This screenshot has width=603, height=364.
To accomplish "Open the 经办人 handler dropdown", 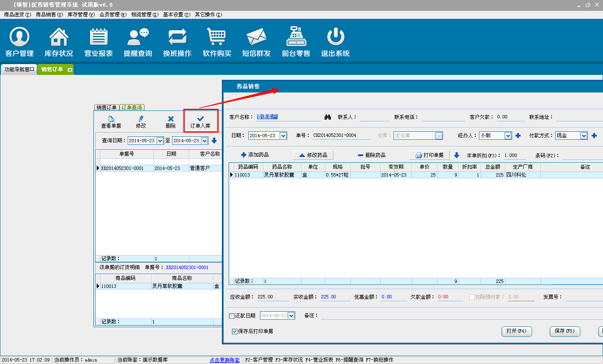I will tap(508, 136).
